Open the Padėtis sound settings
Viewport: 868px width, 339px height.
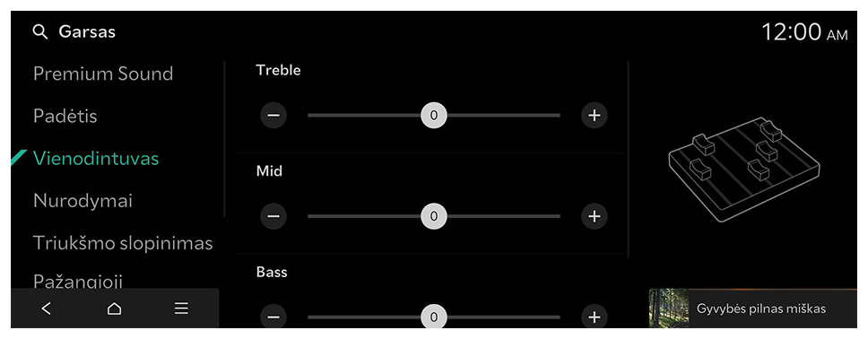click(x=65, y=117)
